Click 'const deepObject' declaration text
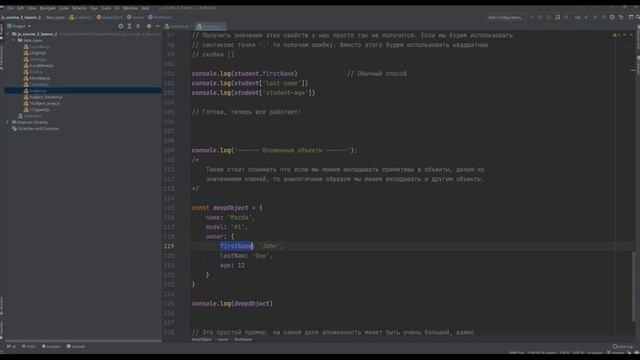This screenshot has width=640, height=360. [220, 208]
